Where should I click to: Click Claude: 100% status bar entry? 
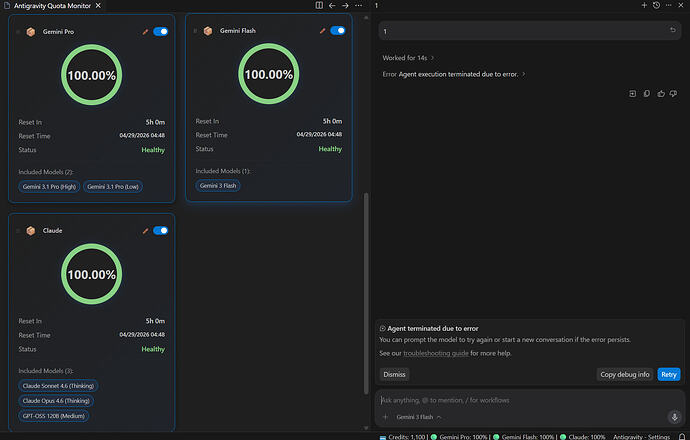pos(582,437)
